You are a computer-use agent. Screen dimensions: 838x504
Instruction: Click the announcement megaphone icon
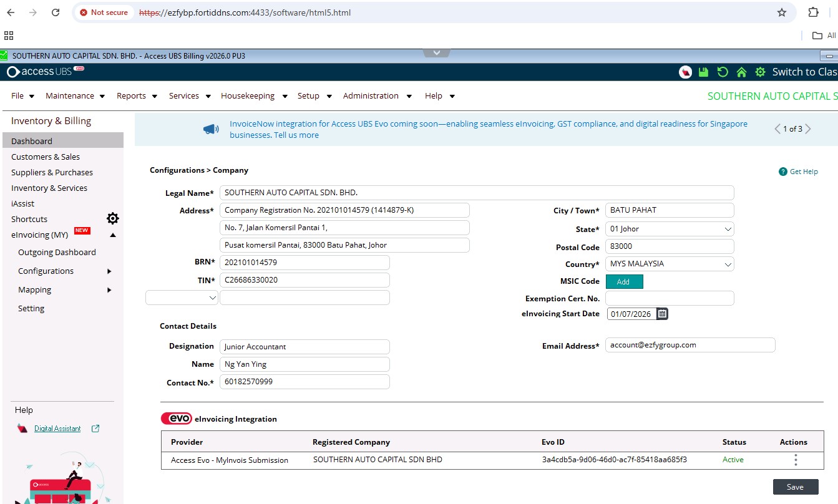(x=211, y=129)
